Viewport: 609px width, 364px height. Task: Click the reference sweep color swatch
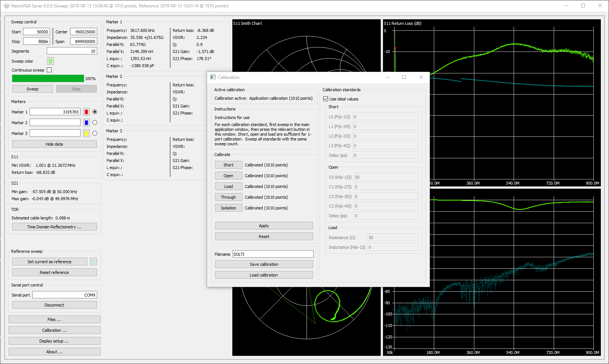(94, 262)
